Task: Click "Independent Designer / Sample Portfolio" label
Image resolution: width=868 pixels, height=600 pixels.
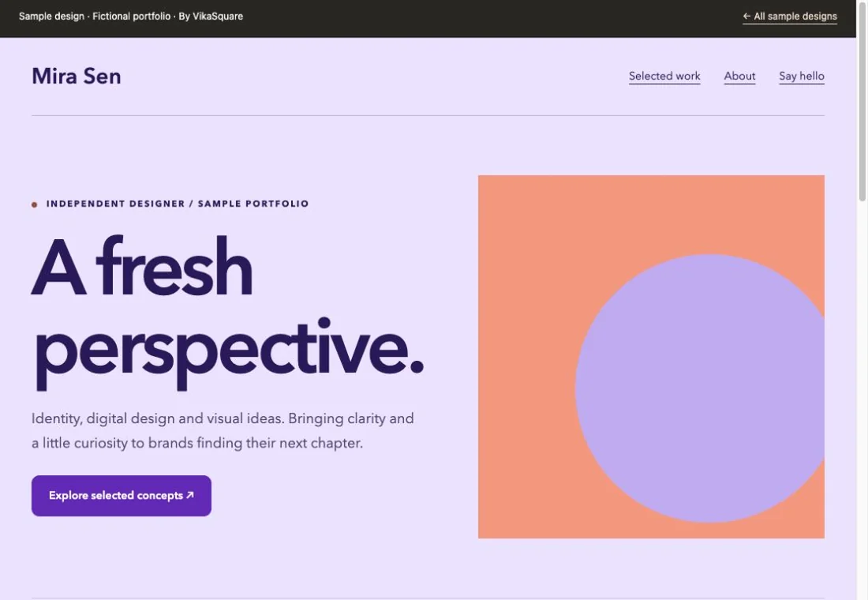Action: tap(177, 204)
